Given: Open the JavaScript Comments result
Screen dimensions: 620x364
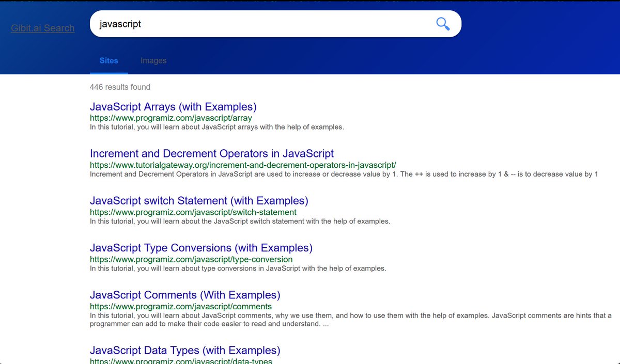Looking at the screenshot, I should point(185,294).
